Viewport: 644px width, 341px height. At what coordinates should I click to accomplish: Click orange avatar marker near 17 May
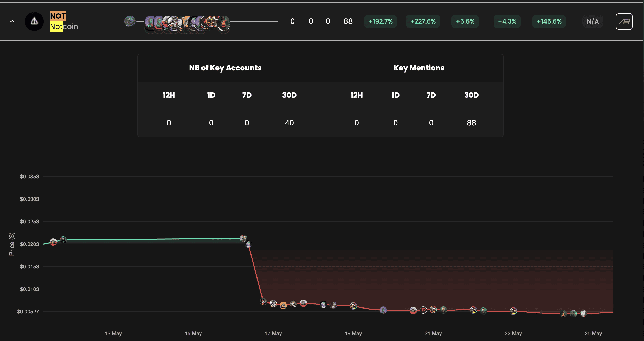coord(283,306)
